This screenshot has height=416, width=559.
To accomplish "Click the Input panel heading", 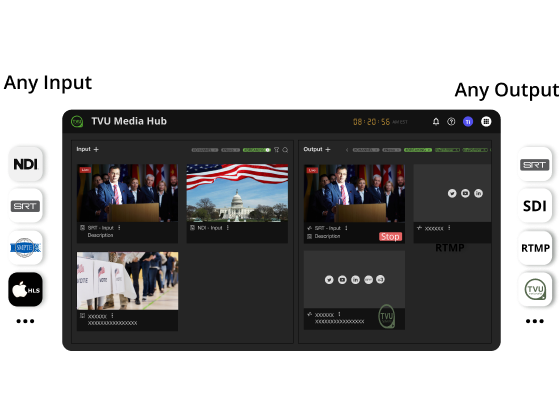I will 83,149.
